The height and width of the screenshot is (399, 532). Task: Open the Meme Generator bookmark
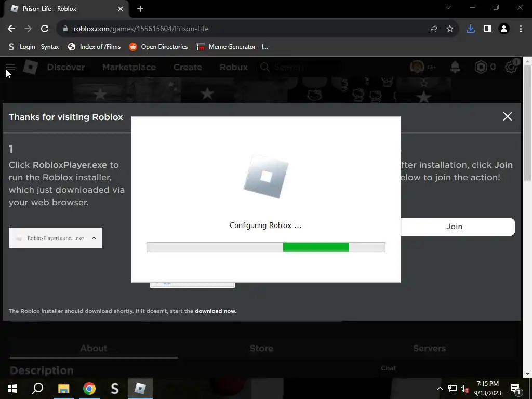(232, 47)
